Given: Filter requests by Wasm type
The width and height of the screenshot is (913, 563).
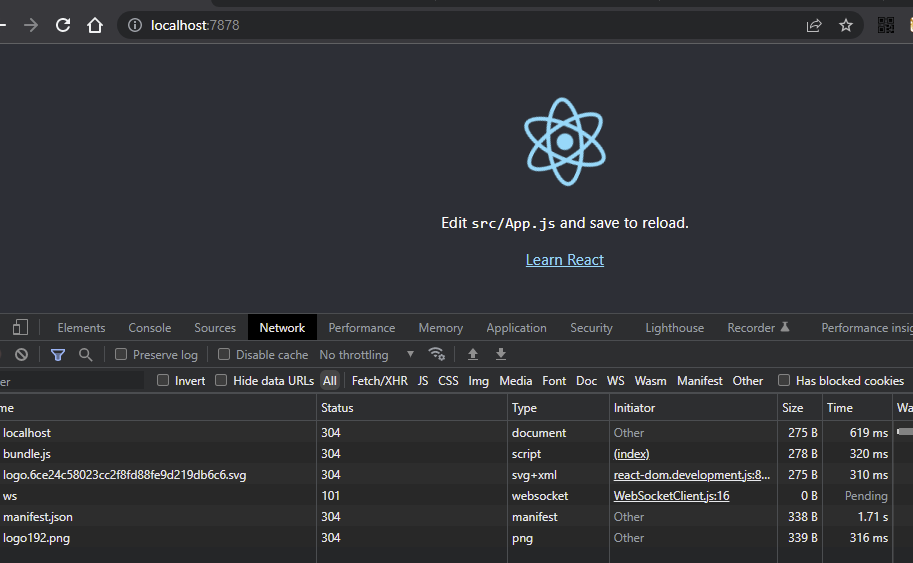Looking at the screenshot, I should pos(650,381).
